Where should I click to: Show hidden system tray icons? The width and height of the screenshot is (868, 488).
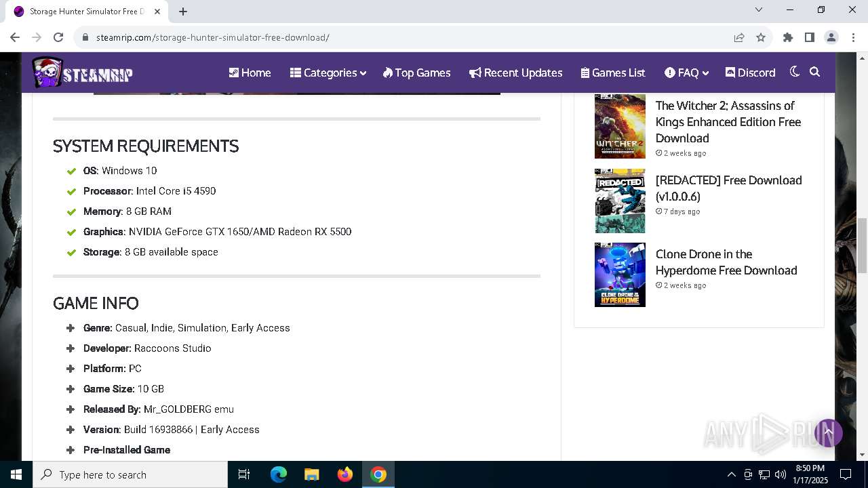tap(731, 474)
